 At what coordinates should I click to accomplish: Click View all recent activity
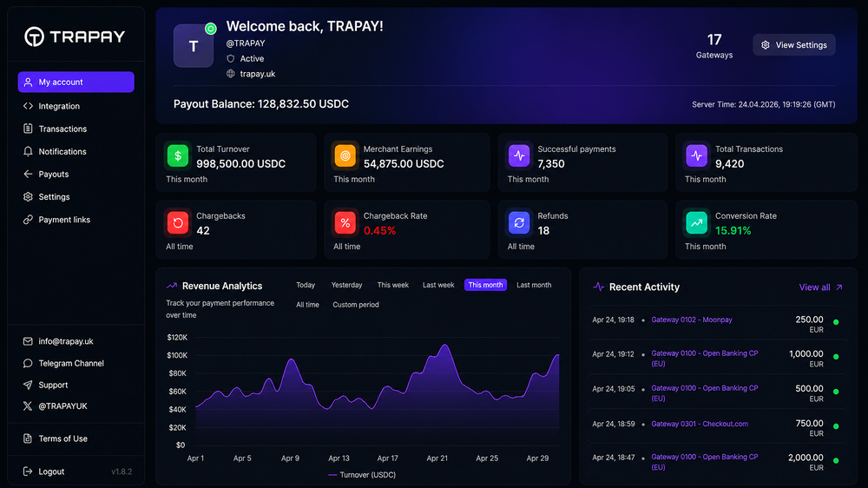tap(820, 287)
